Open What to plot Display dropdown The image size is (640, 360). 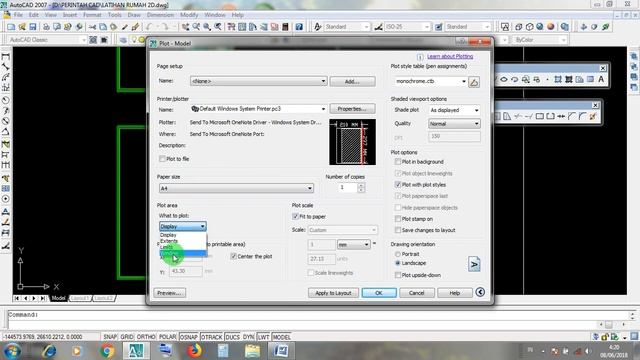click(182, 226)
